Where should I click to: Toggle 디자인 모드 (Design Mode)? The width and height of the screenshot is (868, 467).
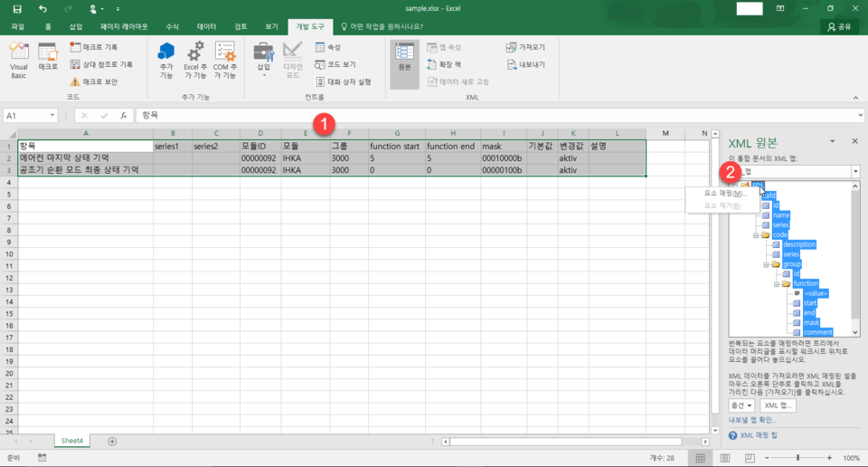(x=292, y=60)
